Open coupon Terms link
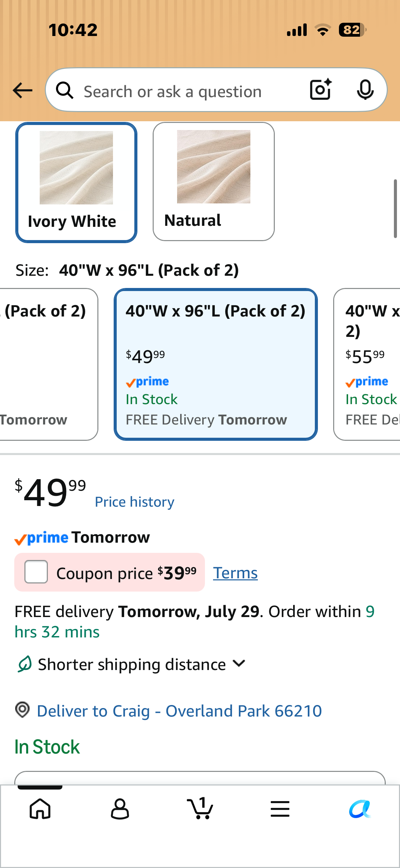400x868 pixels. [x=235, y=573]
